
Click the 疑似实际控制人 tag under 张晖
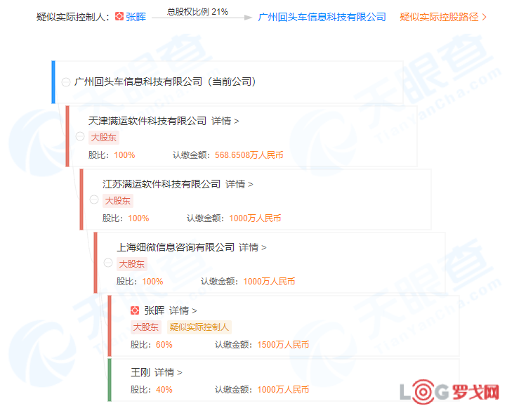tap(199, 327)
